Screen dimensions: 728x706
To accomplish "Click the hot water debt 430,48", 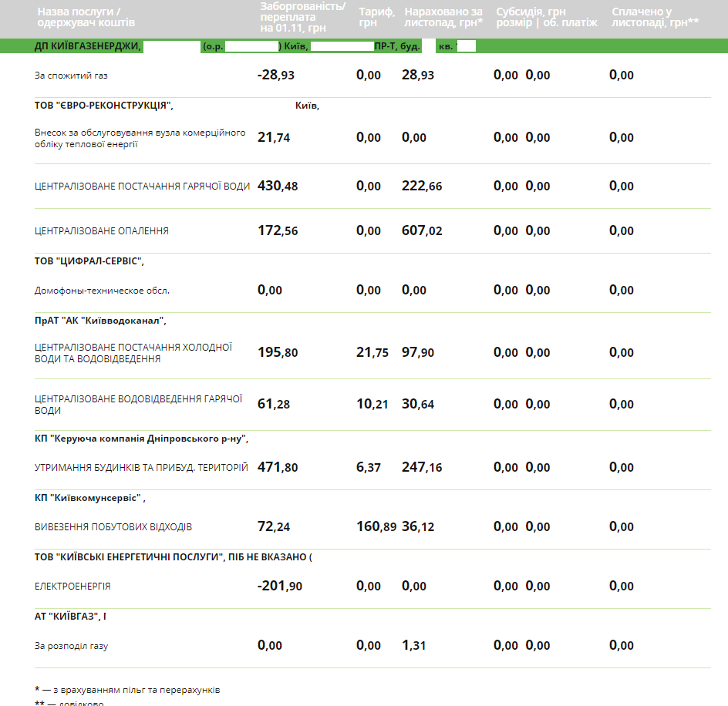I will coord(278,186).
